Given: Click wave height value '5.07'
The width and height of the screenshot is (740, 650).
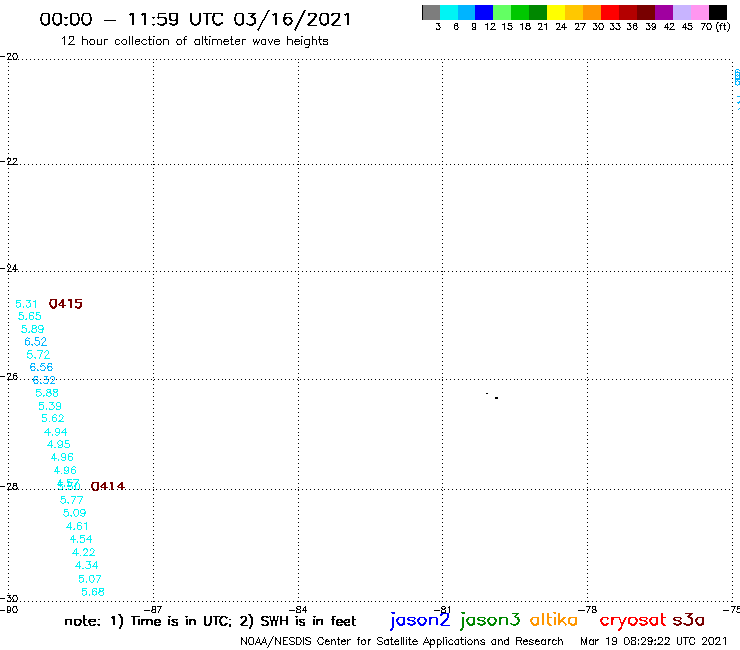Looking at the screenshot, I should pos(90,579).
